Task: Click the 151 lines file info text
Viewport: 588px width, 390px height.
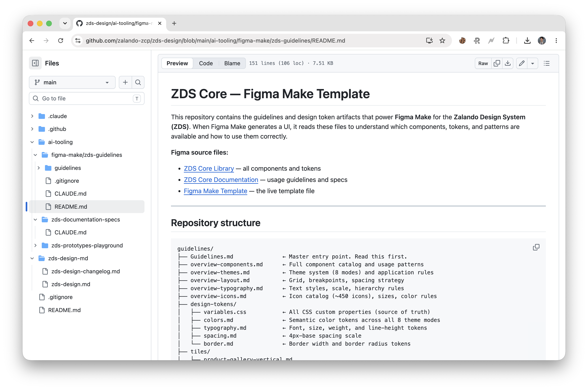Action: coord(291,63)
